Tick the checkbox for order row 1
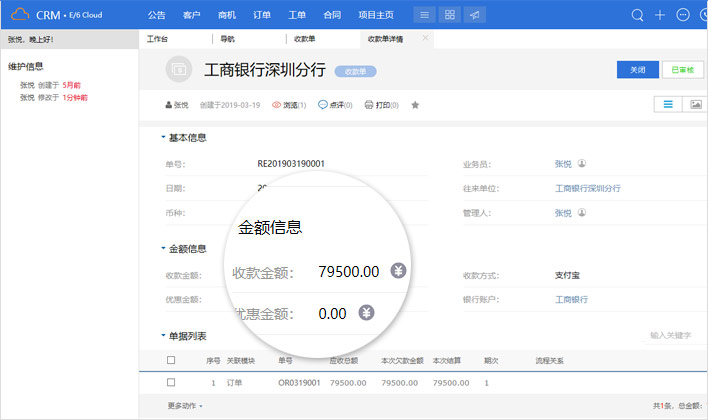Viewport: 708px width, 420px height. [x=171, y=382]
